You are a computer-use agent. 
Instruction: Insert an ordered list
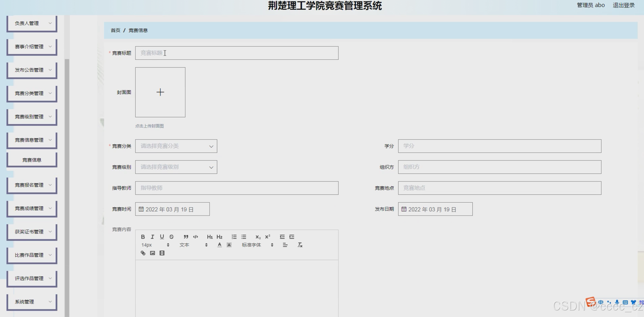234,237
